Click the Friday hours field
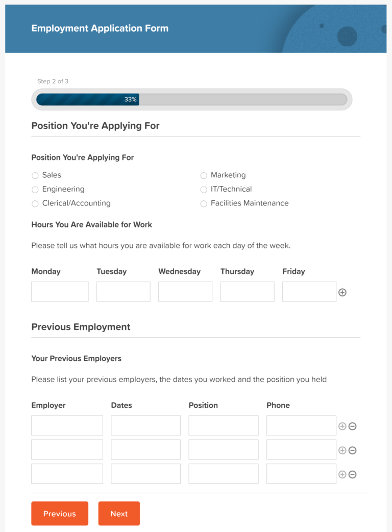Image resolution: width=392 pixels, height=532 pixels. [x=309, y=291]
